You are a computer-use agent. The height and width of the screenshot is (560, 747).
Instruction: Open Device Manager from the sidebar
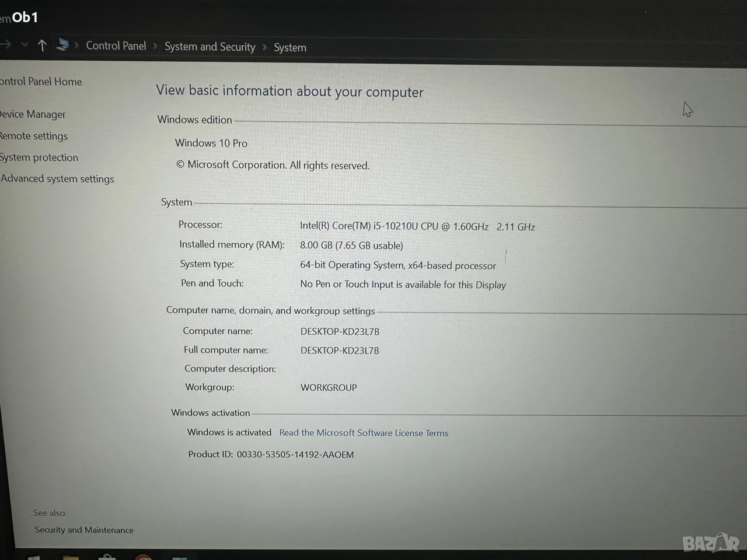coord(33,114)
